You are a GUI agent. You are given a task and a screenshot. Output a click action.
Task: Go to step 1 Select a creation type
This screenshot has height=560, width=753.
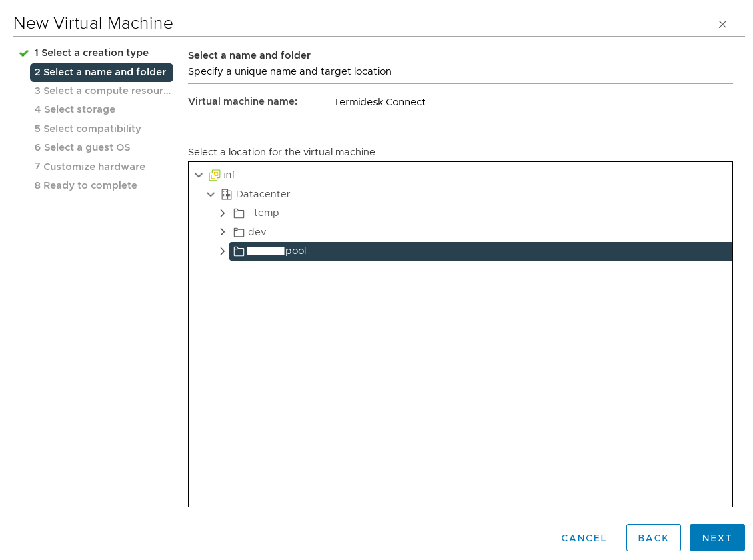[91, 53]
